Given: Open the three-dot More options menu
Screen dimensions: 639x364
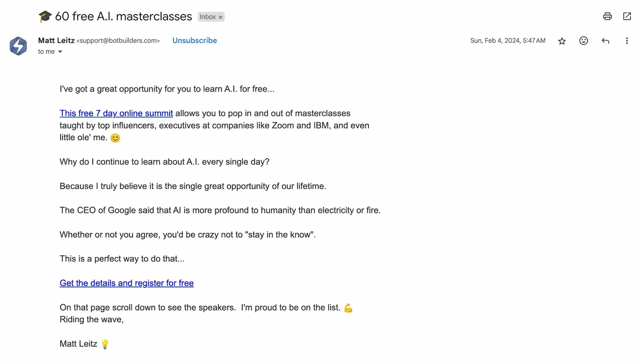Looking at the screenshot, I should click(627, 41).
